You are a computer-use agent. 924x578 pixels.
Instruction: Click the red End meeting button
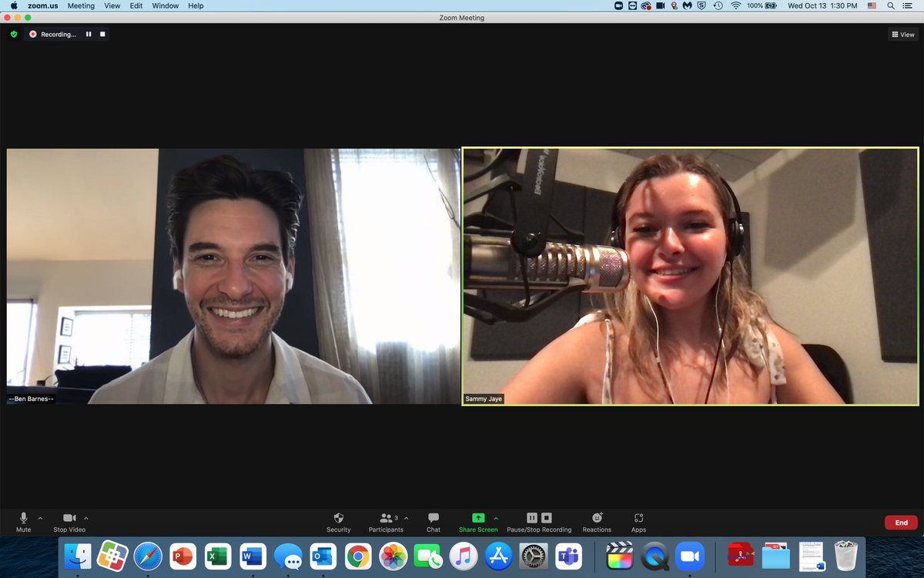click(901, 523)
